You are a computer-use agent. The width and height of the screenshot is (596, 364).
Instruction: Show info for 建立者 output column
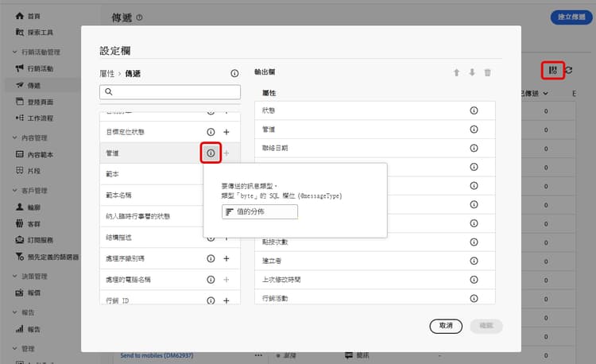click(474, 261)
